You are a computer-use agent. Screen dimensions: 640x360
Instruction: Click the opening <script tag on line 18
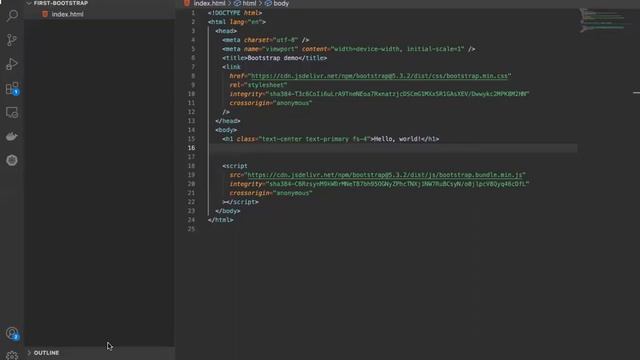coord(235,166)
